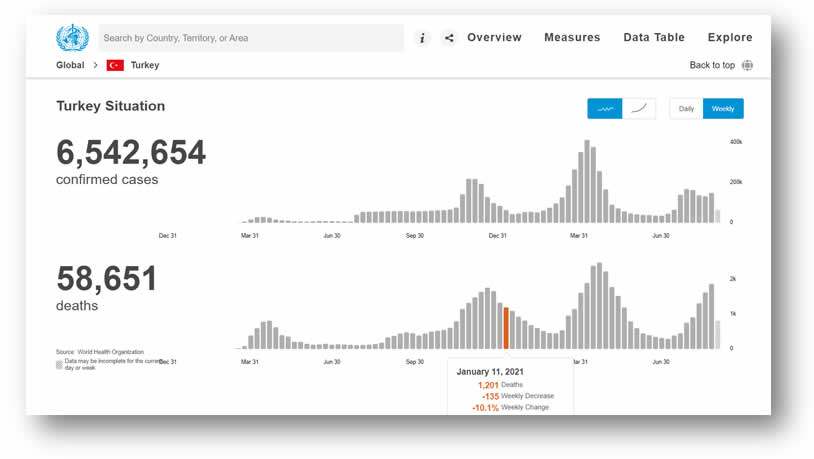The image size is (814, 459).
Task: Switch to the wavy line chart icon
Action: pyautogui.click(x=605, y=108)
